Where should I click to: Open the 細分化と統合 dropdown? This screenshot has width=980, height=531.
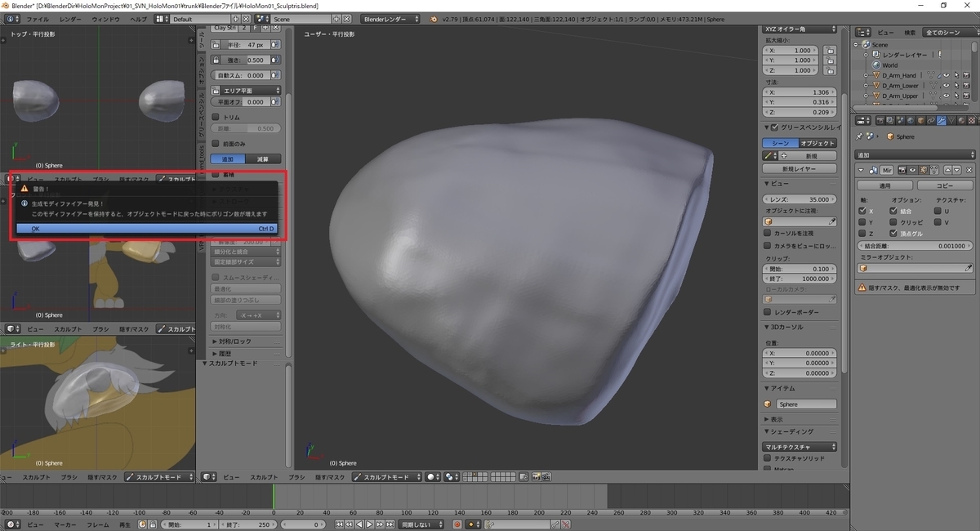pyautogui.click(x=245, y=252)
